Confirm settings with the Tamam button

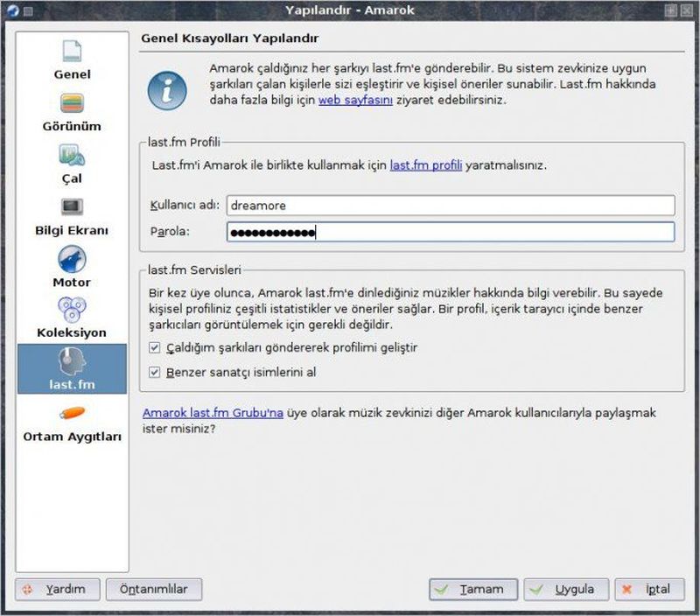[473, 590]
